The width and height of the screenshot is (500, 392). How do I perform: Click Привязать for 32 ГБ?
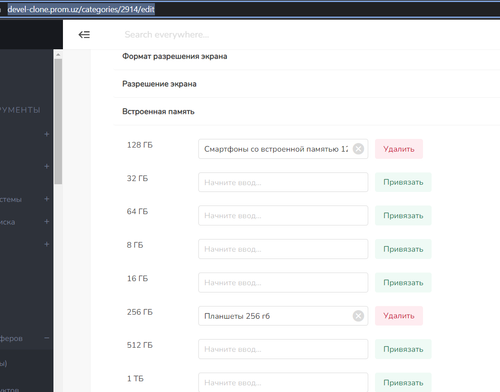(403, 182)
